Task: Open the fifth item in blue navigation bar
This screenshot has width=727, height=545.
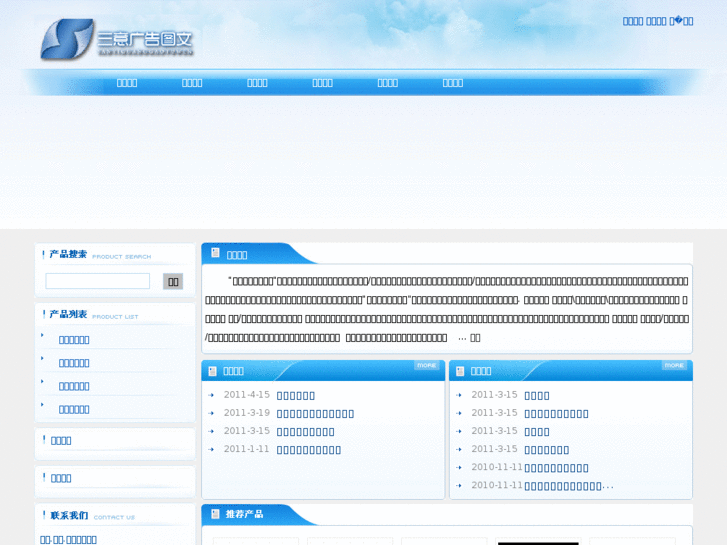Action: pyautogui.click(x=388, y=83)
